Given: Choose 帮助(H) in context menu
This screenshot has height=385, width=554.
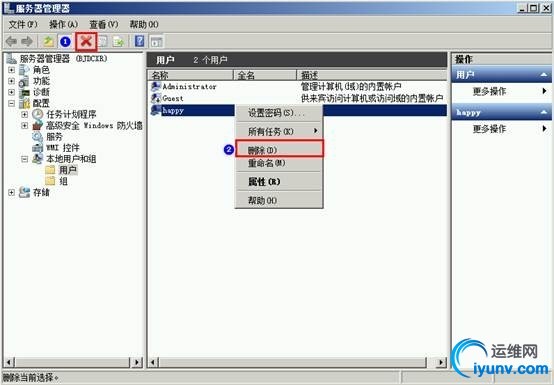Looking at the screenshot, I should click(x=279, y=200).
